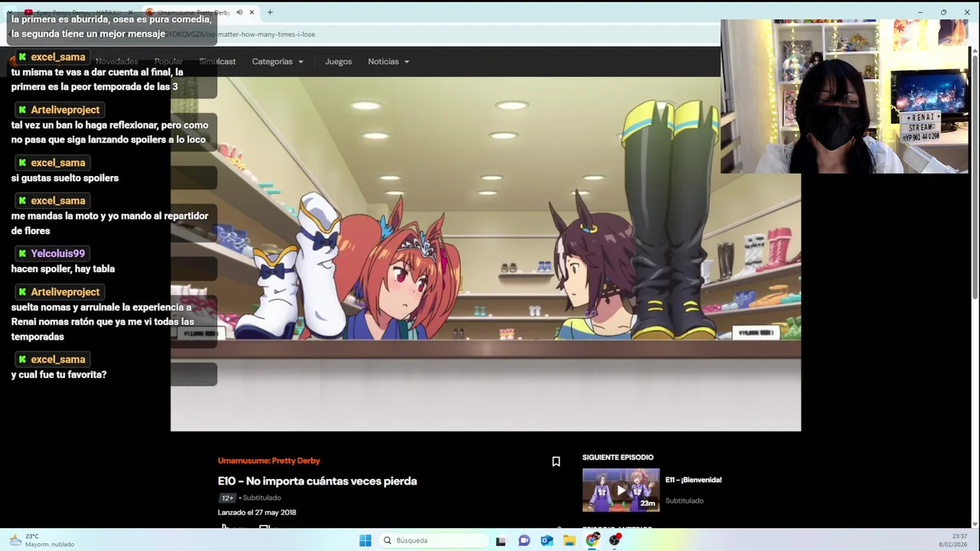Open Task View from the taskbar
This screenshot has width=980, height=551.
click(x=501, y=540)
